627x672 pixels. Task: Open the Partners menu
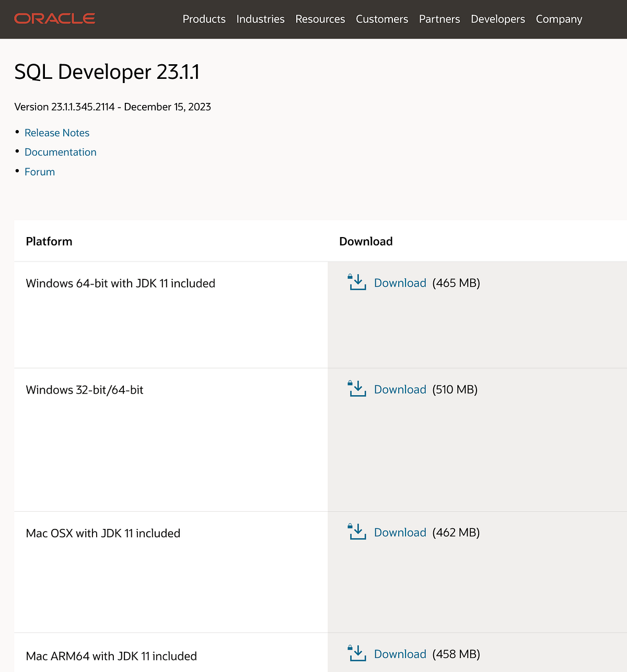pyautogui.click(x=439, y=19)
